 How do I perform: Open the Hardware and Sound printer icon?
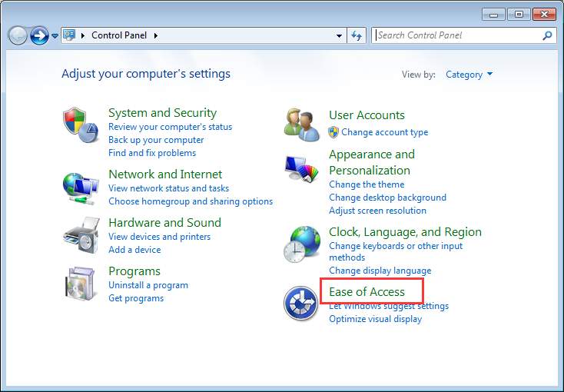(81, 235)
